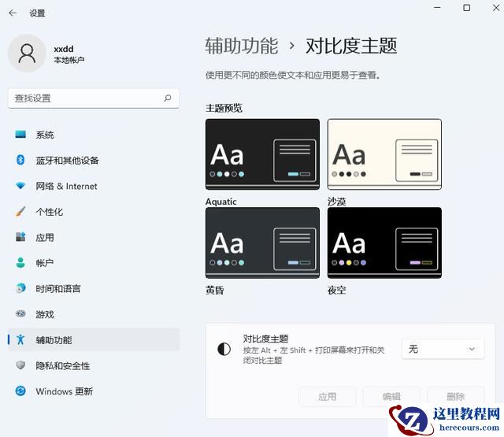
Task: Maximize the settings window
Action: (x=467, y=8)
